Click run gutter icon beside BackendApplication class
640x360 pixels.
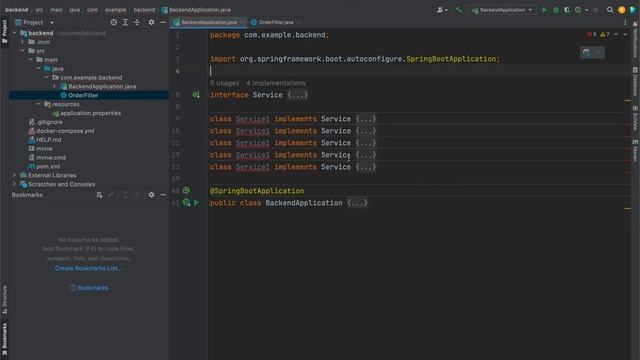tap(196, 203)
